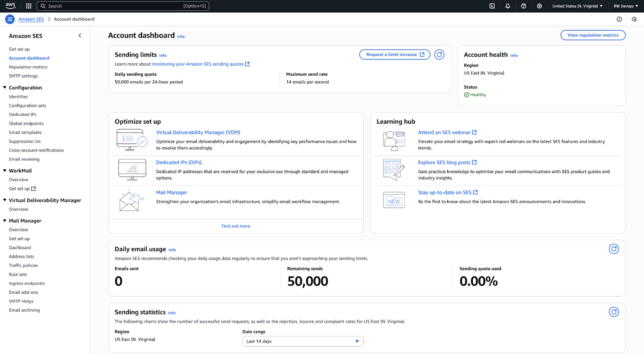The width and height of the screenshot is (644, 354).
Task: Refresh the Sending statistics panel
Action: (613, 312)
